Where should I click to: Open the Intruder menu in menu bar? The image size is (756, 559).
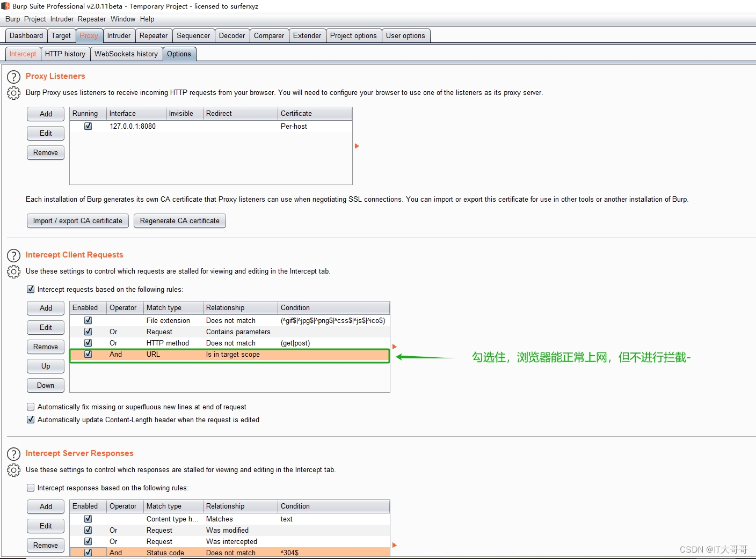[62, 19]
